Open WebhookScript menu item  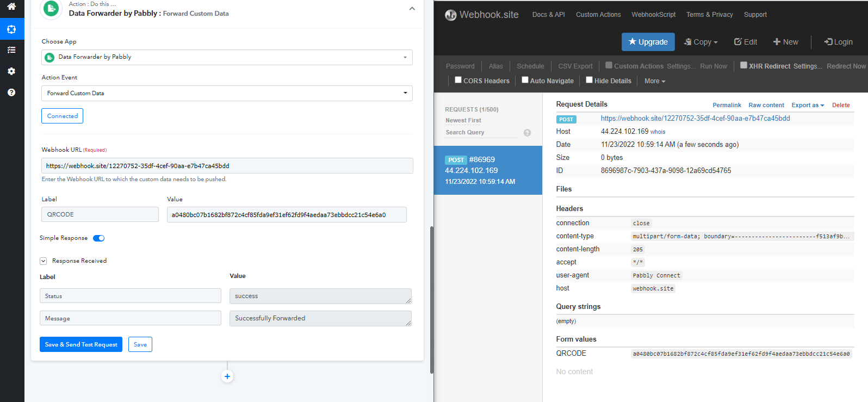coord(653,15)
